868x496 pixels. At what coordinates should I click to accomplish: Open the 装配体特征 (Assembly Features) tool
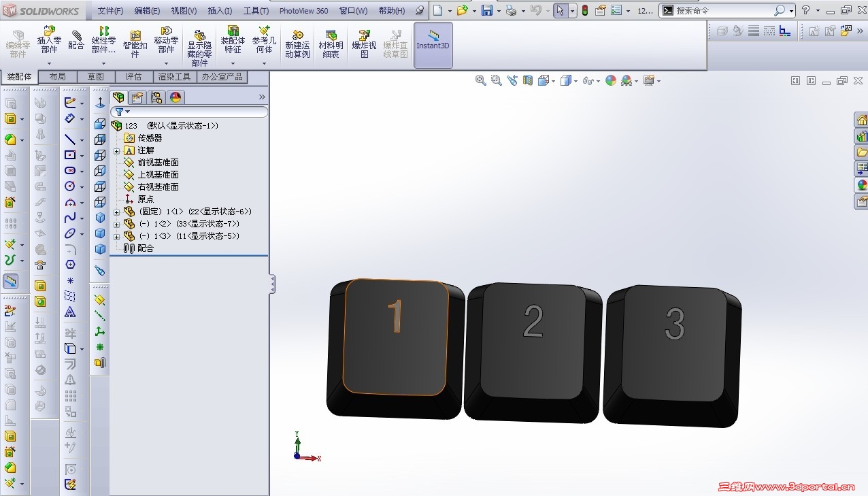(x=233, y=40)
